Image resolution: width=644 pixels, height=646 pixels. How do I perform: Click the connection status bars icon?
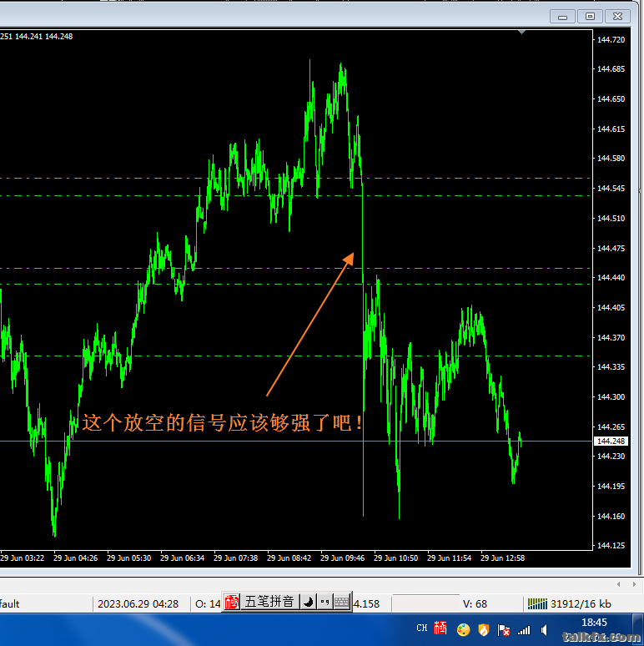click(x=537, y=604)
